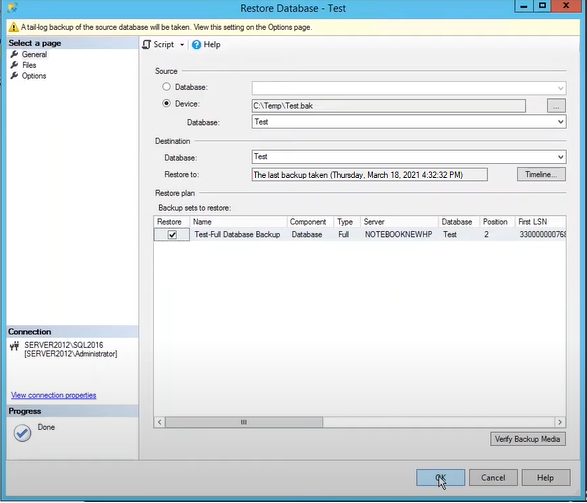Click the Restore to field
Image resolution: width=587 pixels, height=503 pixels.
pyautogui.click(x=369, y=175)
